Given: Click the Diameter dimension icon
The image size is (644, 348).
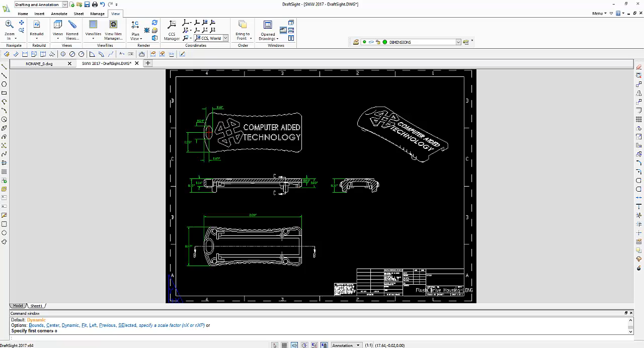Looking at the screenshot, I should coord(72,54).
